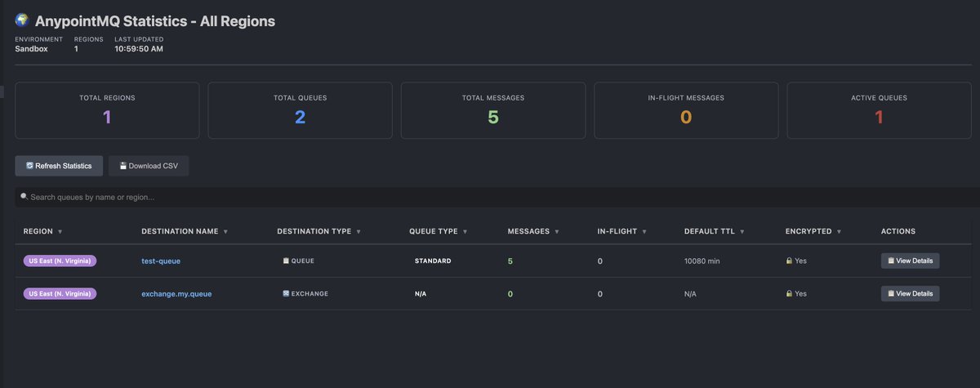Viewport: 980px width, 388px height.
Task: Click the ACTIONS column header
Action: (x=898, y=232)
